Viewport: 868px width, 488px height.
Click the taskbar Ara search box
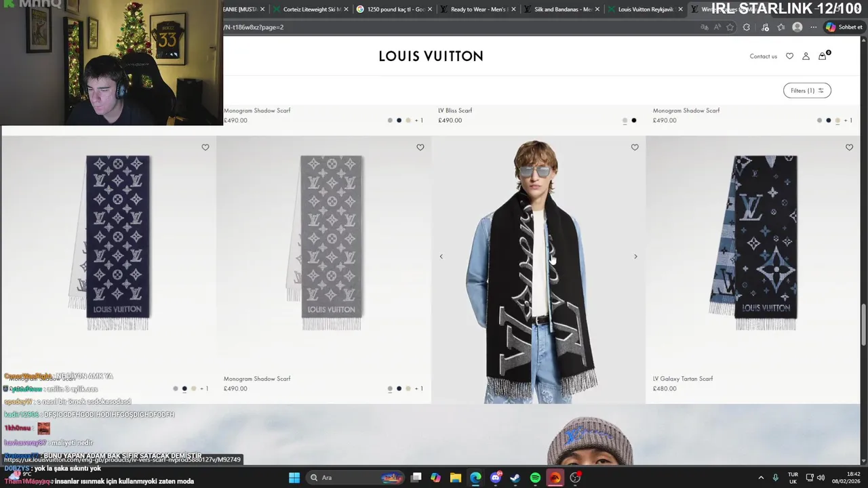point(355,478)
